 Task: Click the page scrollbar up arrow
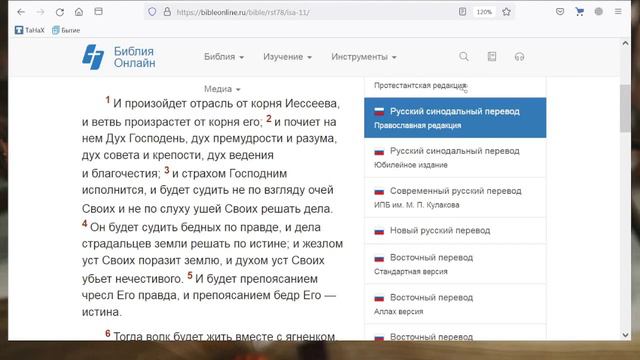coord(625,43)
